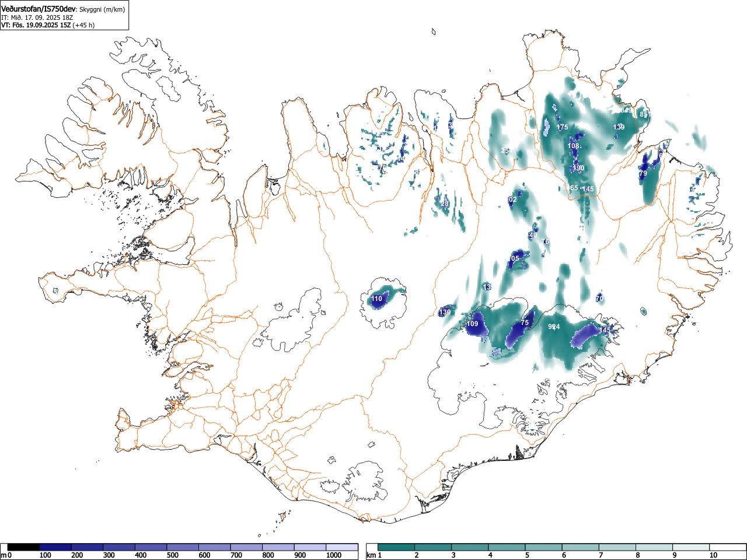Click the 105 value label north of Vatnajökull
Screen dimensions: 747x560
(514, 258)
